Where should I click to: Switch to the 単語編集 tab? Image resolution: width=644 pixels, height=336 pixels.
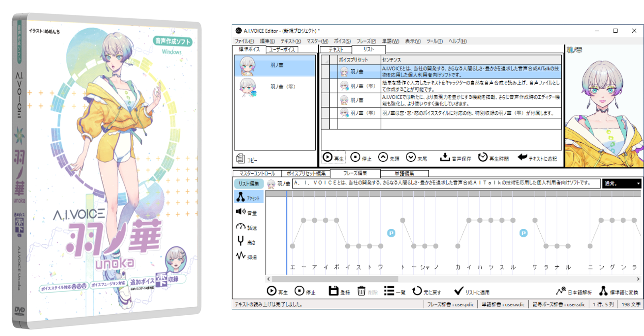pyautogui.click(x=404, y=173)
